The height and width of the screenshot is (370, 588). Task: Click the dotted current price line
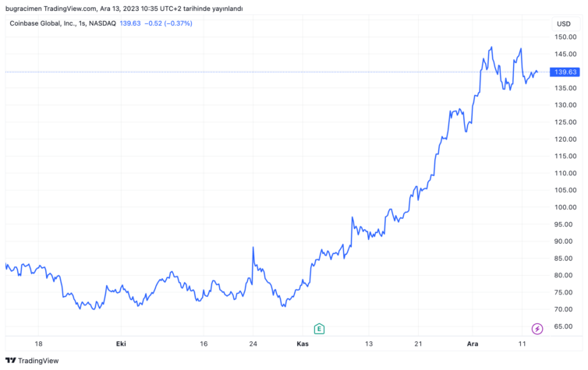pos(234,72)
